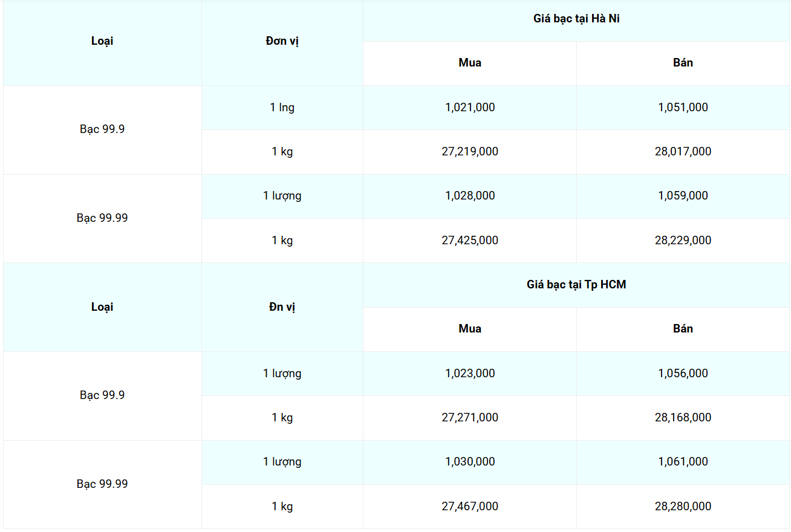Viewport: 791px width, 532px height.
Task: Select the 27,271,000 buy value
Action: (x=470, y=418)
